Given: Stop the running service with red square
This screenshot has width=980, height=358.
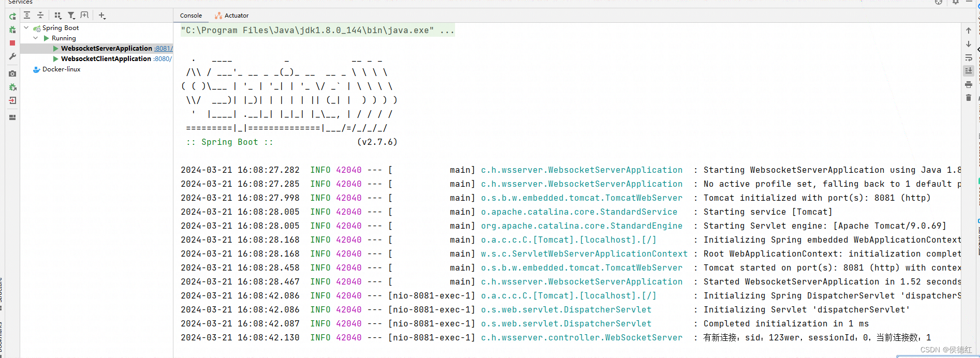Looking at the screenshot, I should click(x=12, y=43).
